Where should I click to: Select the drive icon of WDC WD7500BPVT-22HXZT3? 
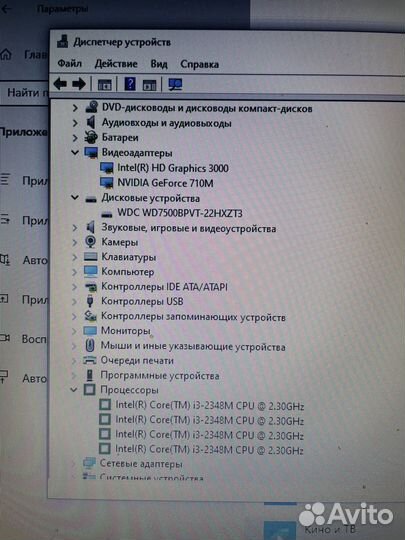[x=107, y=214]
